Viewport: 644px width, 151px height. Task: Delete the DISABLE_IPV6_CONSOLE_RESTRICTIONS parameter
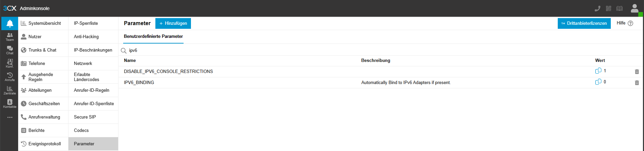[x=637, y=72]
